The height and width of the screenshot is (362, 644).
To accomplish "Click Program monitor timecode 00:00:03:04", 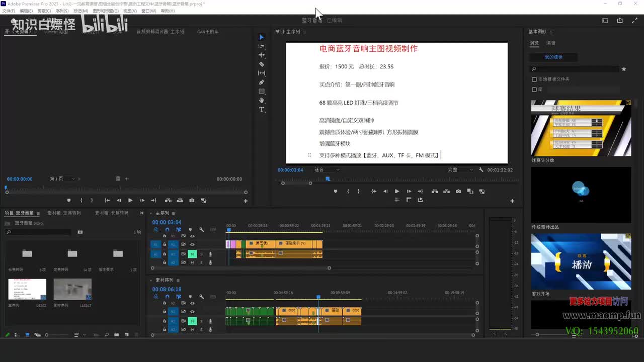I will 290,170.
